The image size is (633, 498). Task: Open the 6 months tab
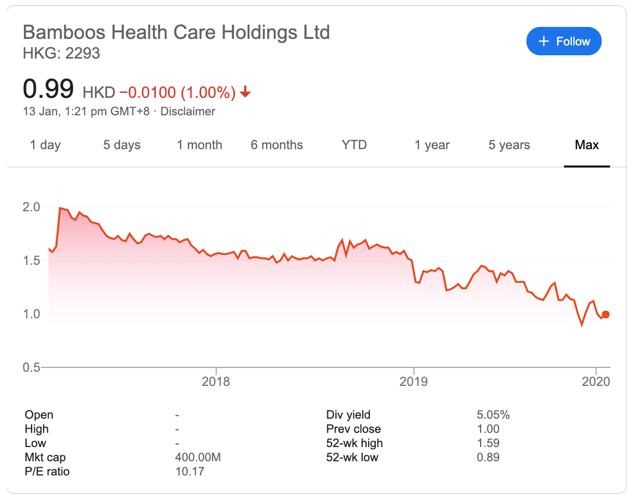coord(276,145)
